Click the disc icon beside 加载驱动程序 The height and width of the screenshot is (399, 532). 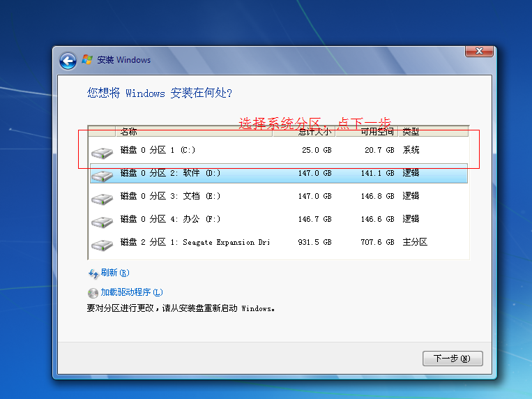[x=93, y=293]
